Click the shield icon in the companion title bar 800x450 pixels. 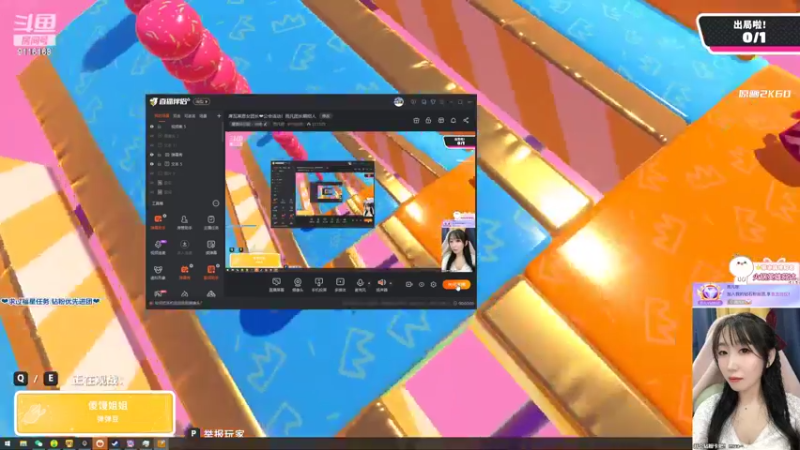pos(433,102)
